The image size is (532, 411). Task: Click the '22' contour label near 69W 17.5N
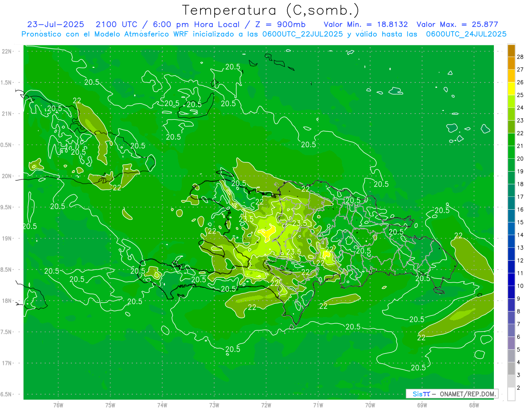point(421,337)
